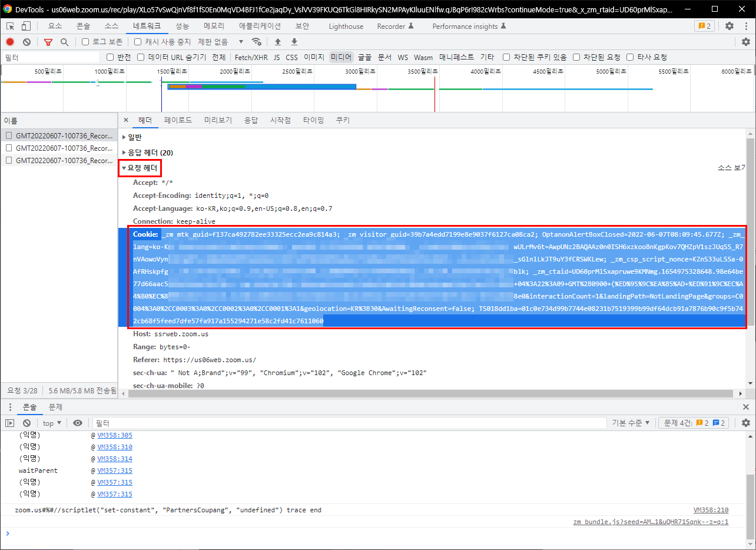Select the 응답 detail tab

(x=251, y=120)
